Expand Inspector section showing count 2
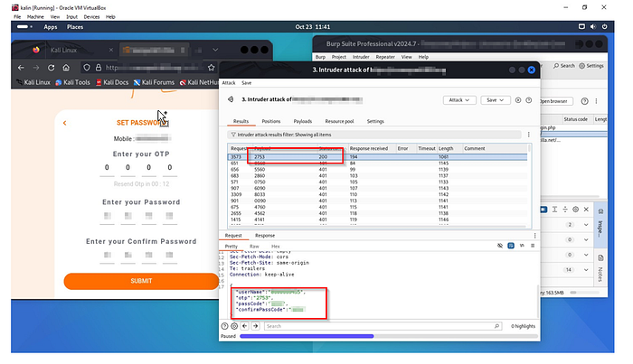 tap(586, 225)
